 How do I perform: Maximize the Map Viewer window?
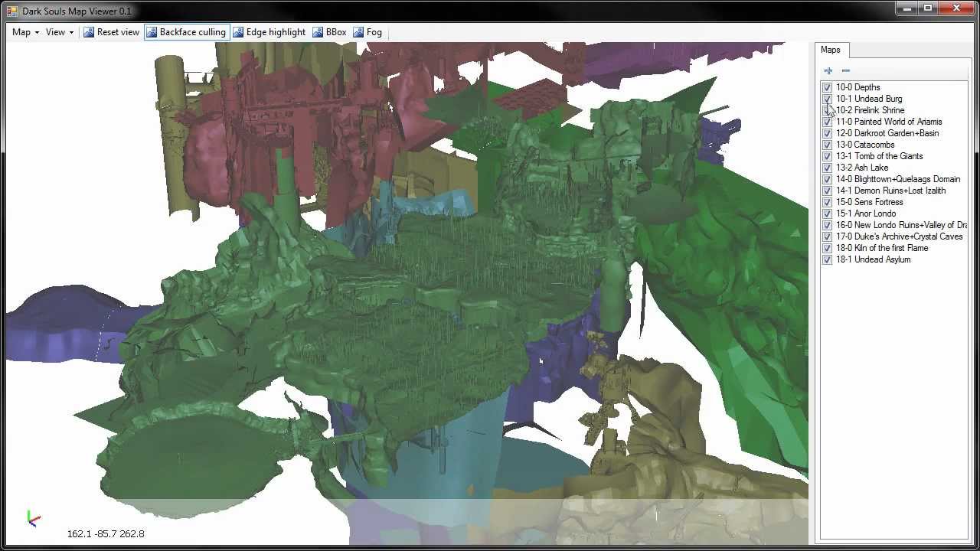pyautogui.click(x=927, y=8)
